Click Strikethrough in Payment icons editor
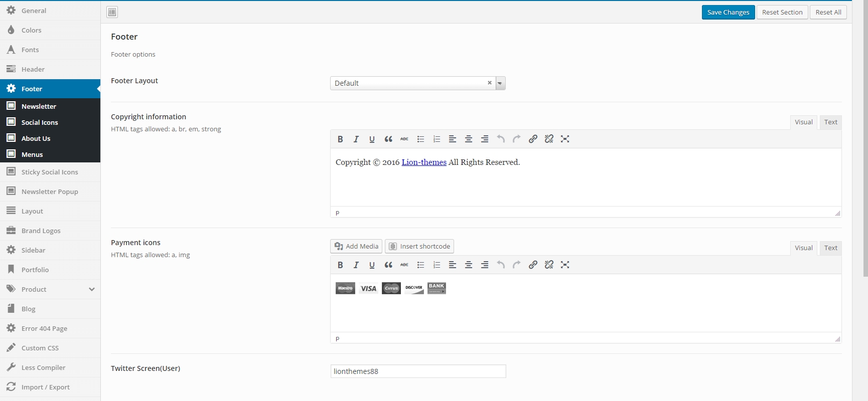Image resolution: width=868 pixels, height=401 pixels. [x=404, y=265]
